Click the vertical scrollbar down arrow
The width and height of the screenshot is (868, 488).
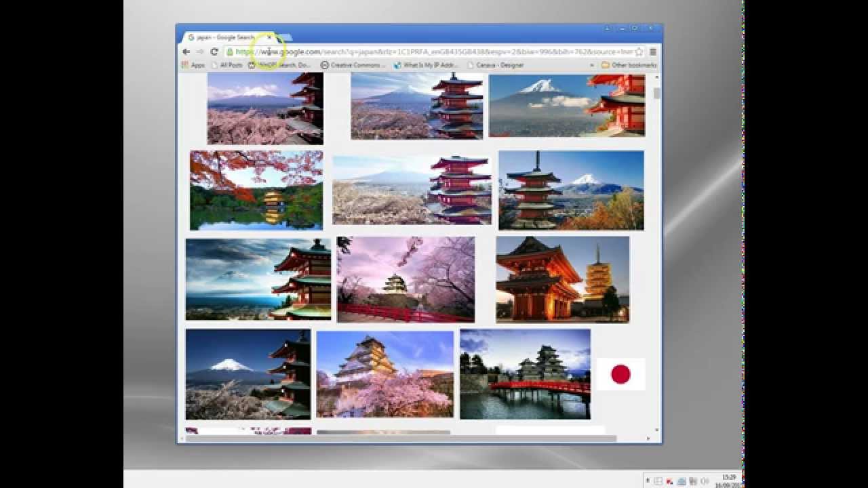pos(656,430)
